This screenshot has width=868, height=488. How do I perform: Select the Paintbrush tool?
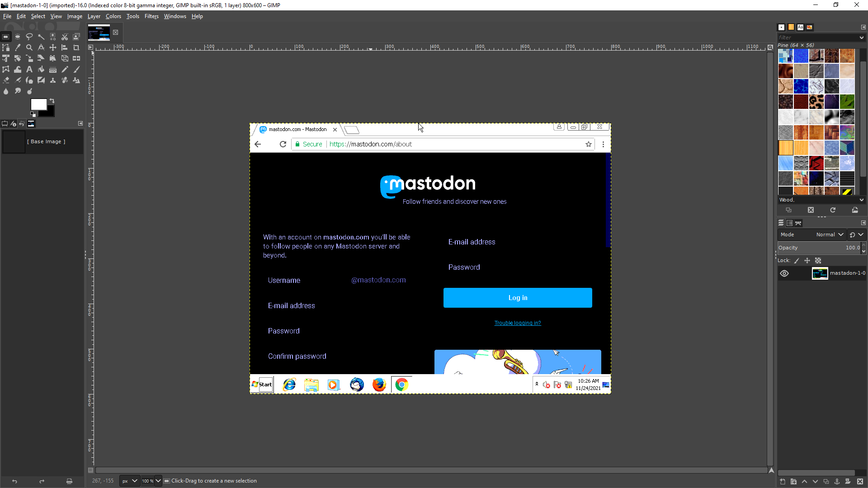76,69
